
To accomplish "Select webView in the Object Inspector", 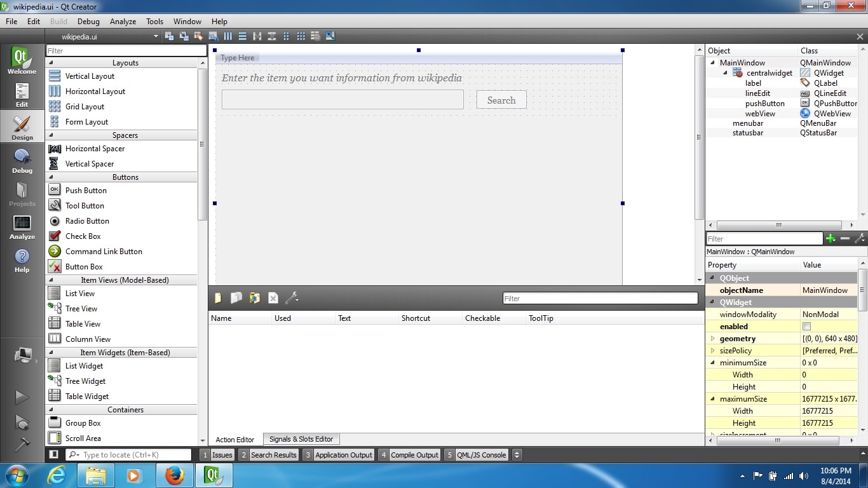I will 760,114.
